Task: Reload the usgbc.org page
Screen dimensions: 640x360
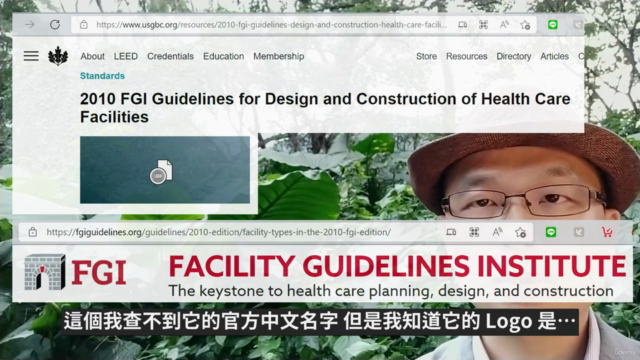Action: click(x=55, y=24)
